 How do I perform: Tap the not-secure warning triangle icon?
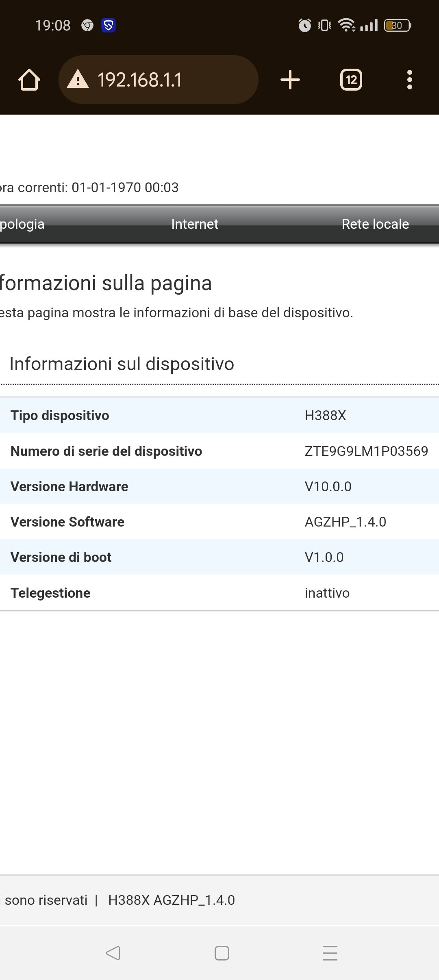coord(78,79)
